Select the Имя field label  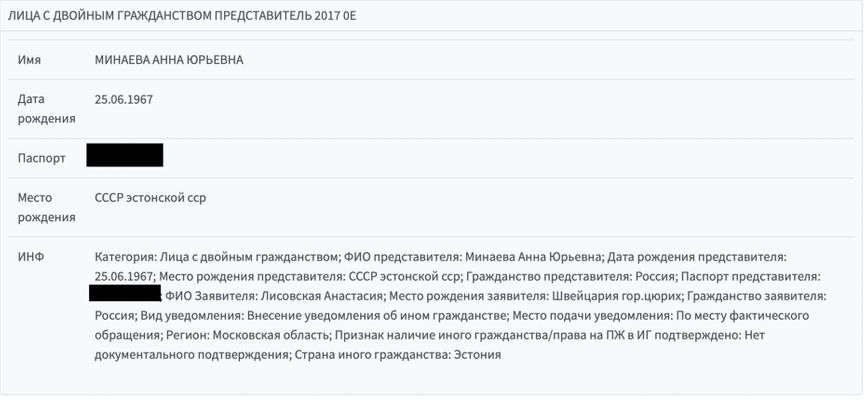click(29, 60)
